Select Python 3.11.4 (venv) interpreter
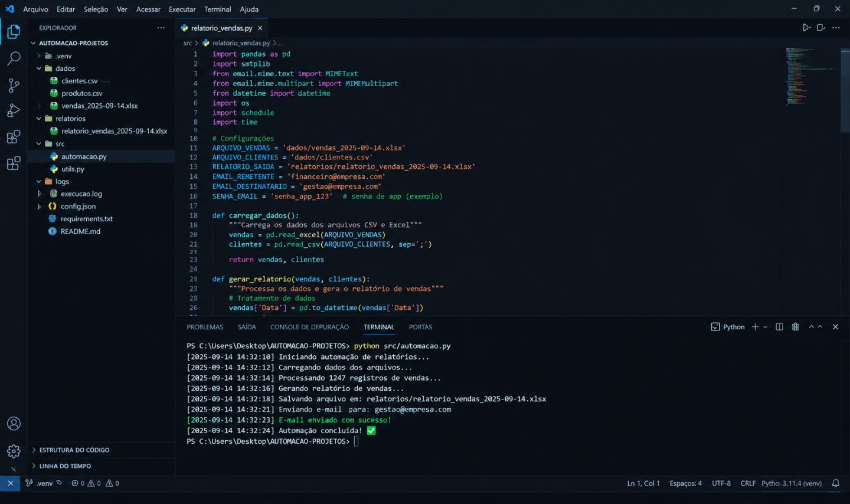850x504 pixels. 792,483
